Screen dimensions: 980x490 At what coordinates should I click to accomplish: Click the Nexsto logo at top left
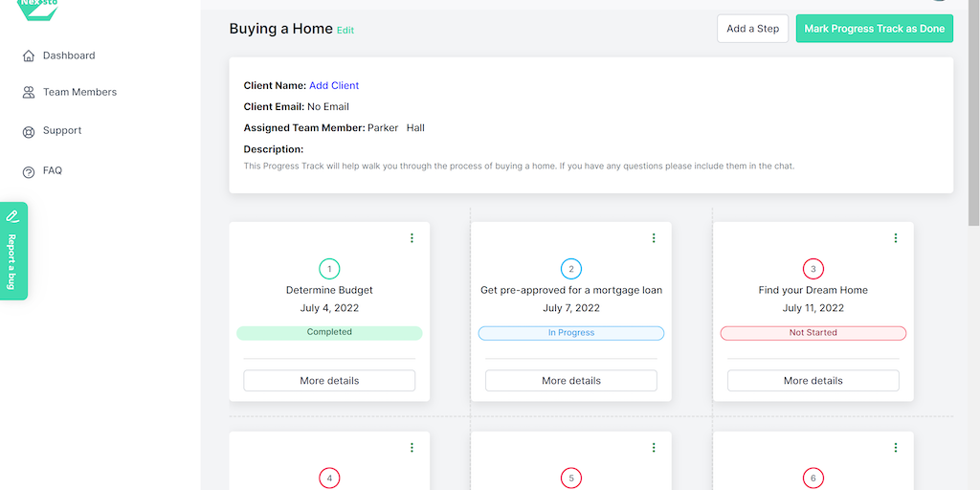point(38,8)
